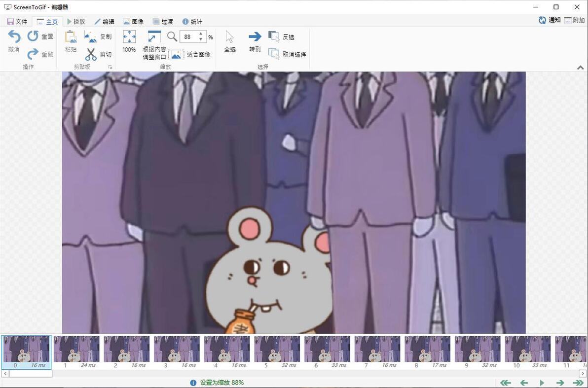Go to previous frame arrow

click(524, 383)
